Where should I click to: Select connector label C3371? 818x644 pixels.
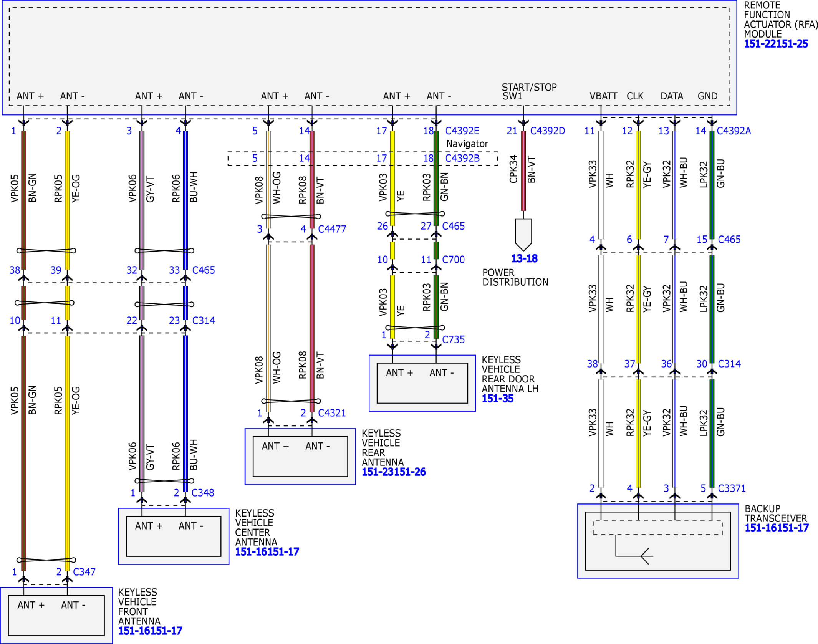732,489
